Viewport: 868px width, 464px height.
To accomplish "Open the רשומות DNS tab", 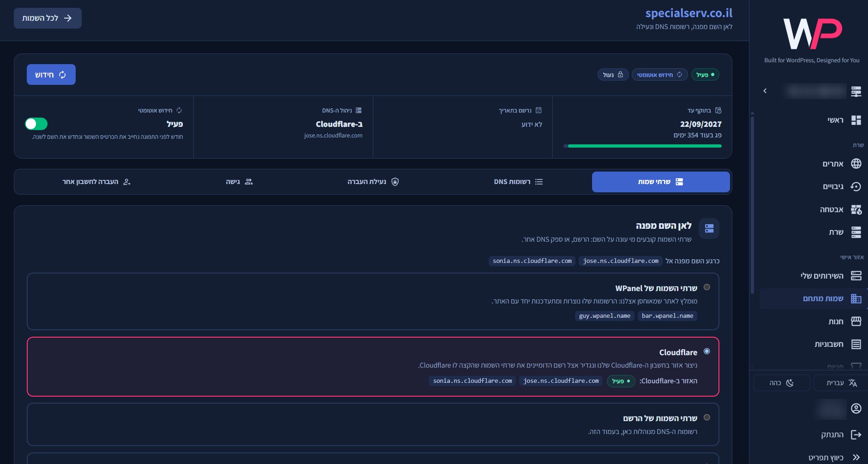I will click(518, 182).
